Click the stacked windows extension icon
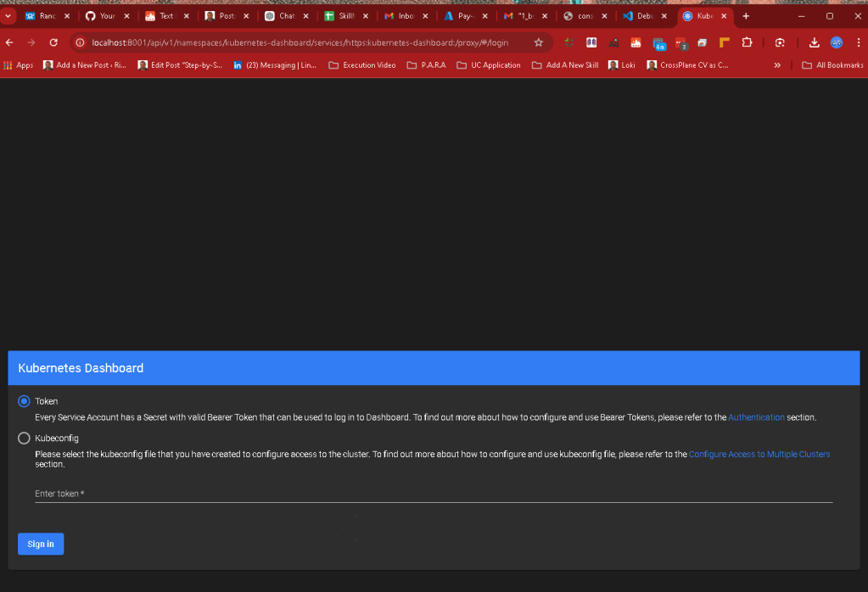868x592 pixels. (702, 42)
